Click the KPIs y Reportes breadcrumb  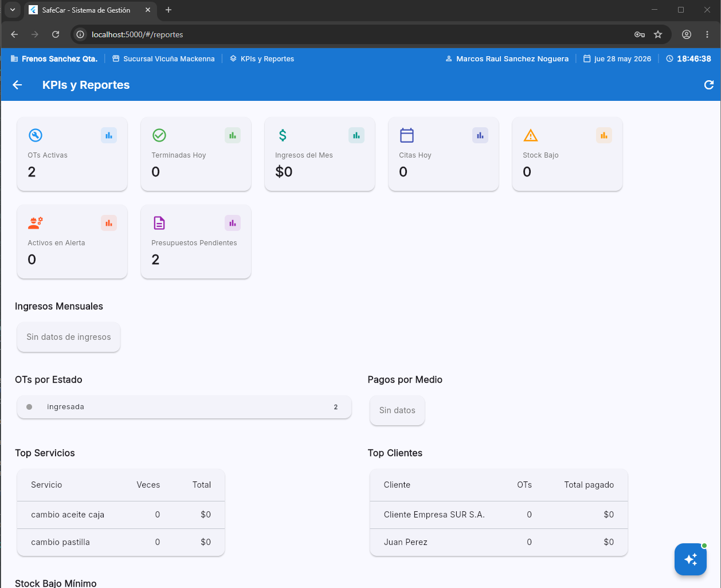tap(267, 58)
